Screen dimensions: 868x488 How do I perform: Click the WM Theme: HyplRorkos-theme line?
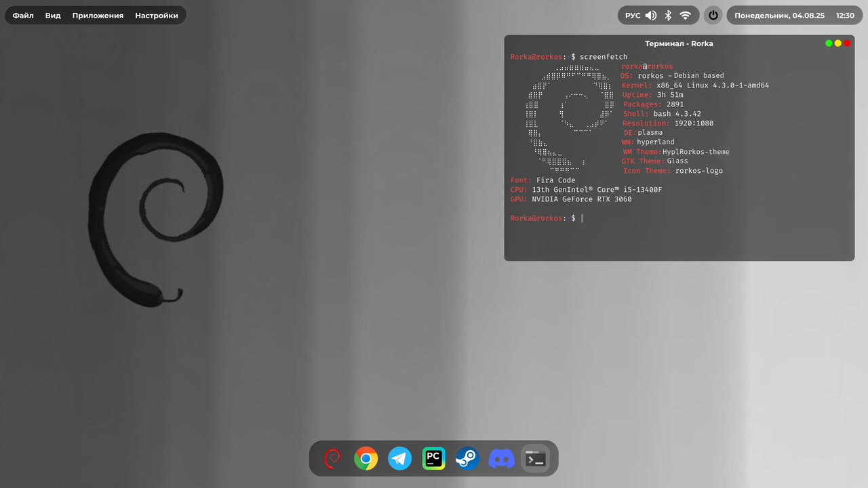point(676,152)
